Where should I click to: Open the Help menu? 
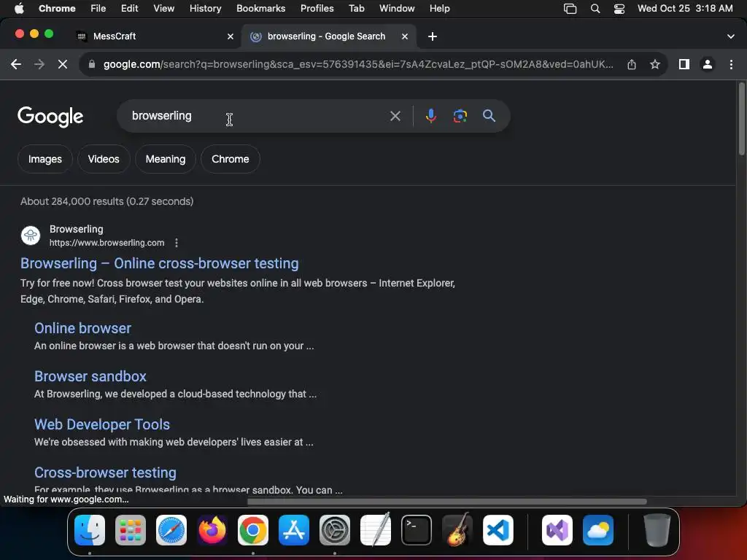point(439,9)
